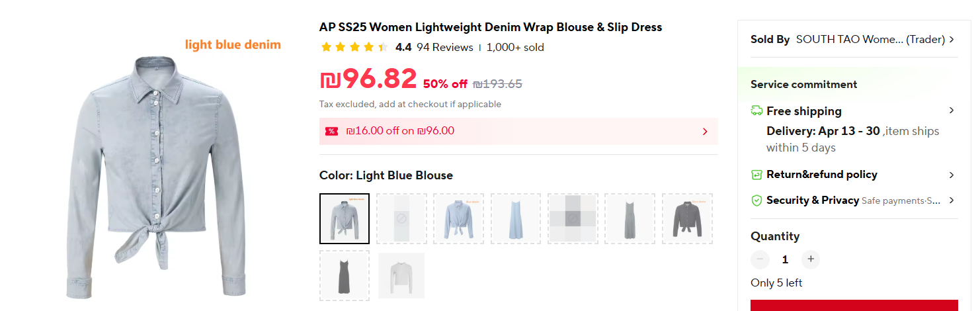
Task: Open the coupon discount details arrow
Action: tap(705, 131)
